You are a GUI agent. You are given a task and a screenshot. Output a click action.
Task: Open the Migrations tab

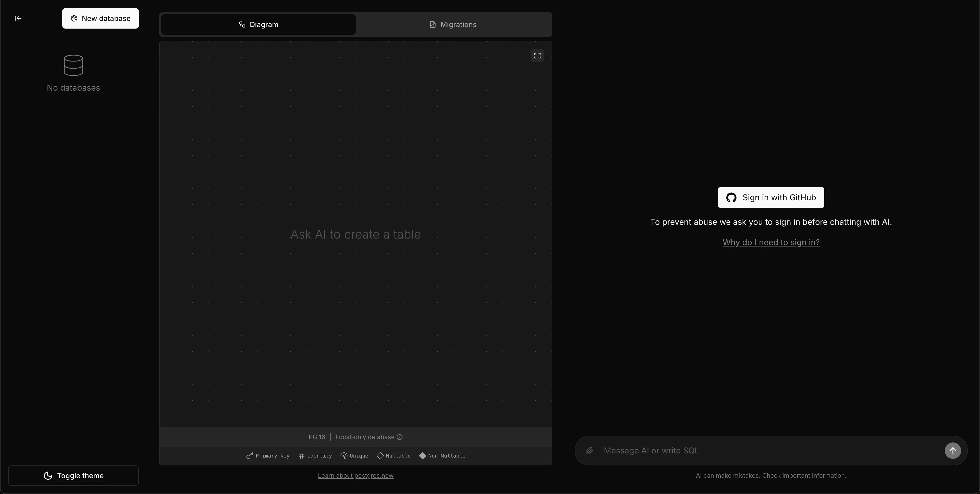453,25
